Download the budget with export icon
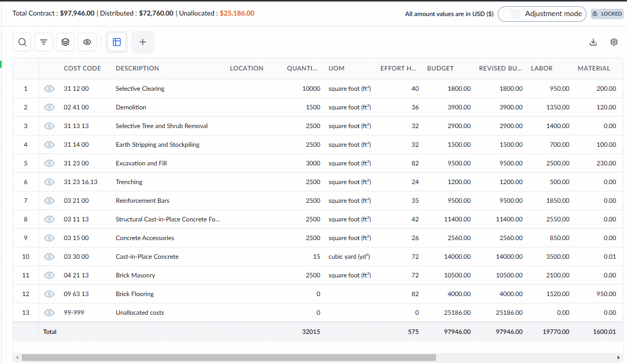Viewport: 627px width, 364px height. pos(593,43)
